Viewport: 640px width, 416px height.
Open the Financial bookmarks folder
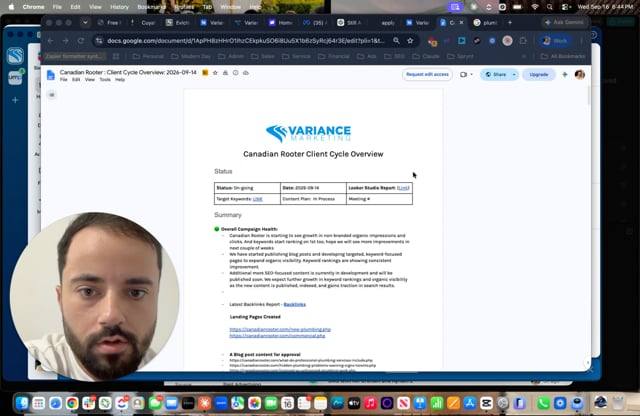334,56
